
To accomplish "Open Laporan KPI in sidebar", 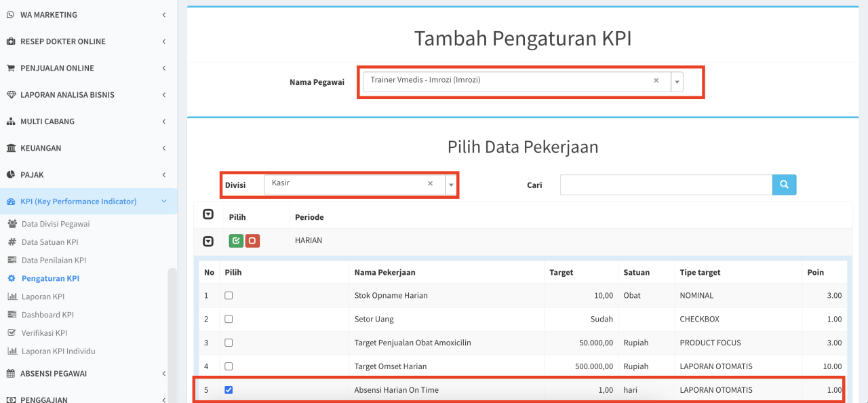I will [42, 296].
